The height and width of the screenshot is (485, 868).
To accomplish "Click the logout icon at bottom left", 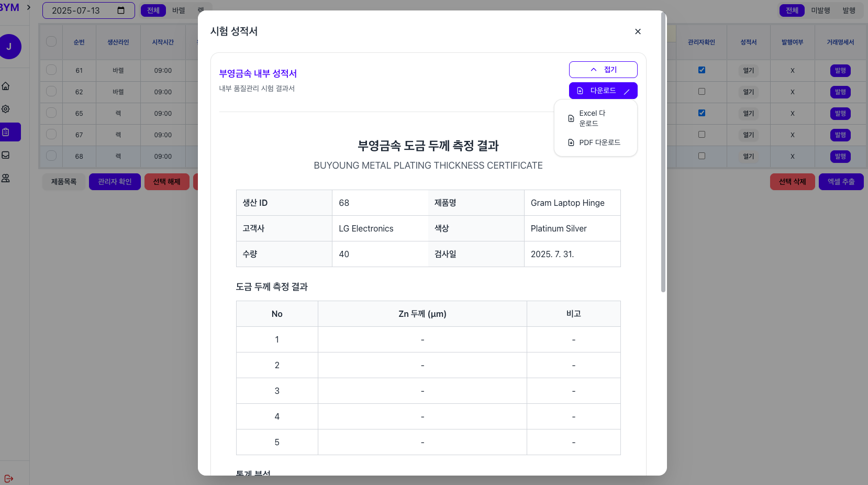I will pos(8,479).
